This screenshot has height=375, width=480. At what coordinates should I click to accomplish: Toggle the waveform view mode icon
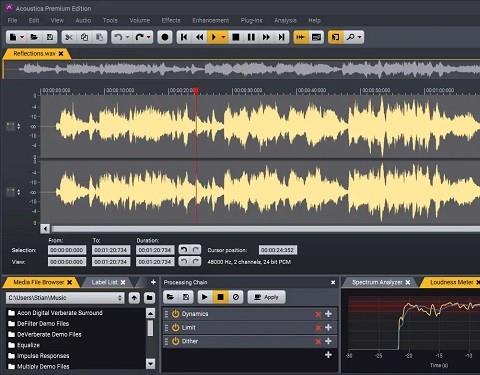click(301, 37)
